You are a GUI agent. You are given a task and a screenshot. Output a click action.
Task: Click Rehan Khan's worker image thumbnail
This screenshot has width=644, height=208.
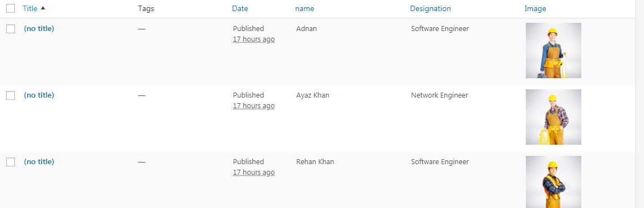[x=553, y=182]
